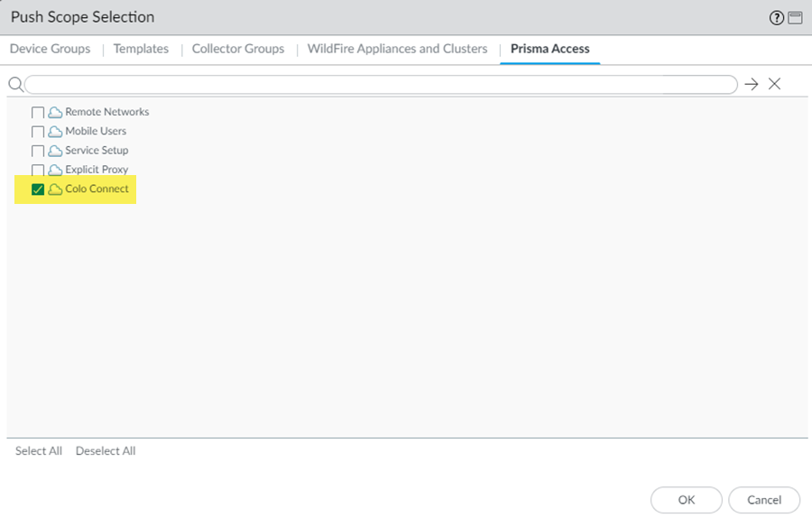Check the Mobile Users checkbox

point(38,132)
